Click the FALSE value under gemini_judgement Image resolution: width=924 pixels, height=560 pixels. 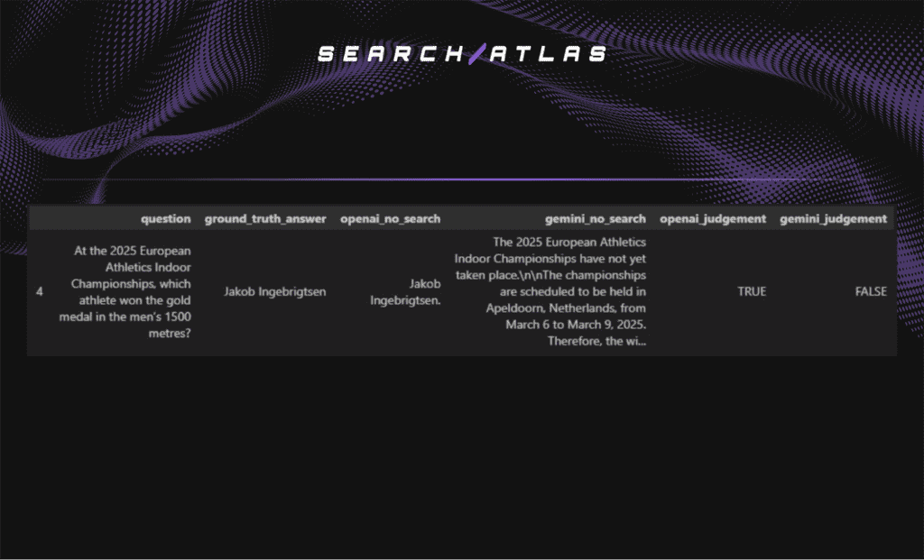coord(870,292)
